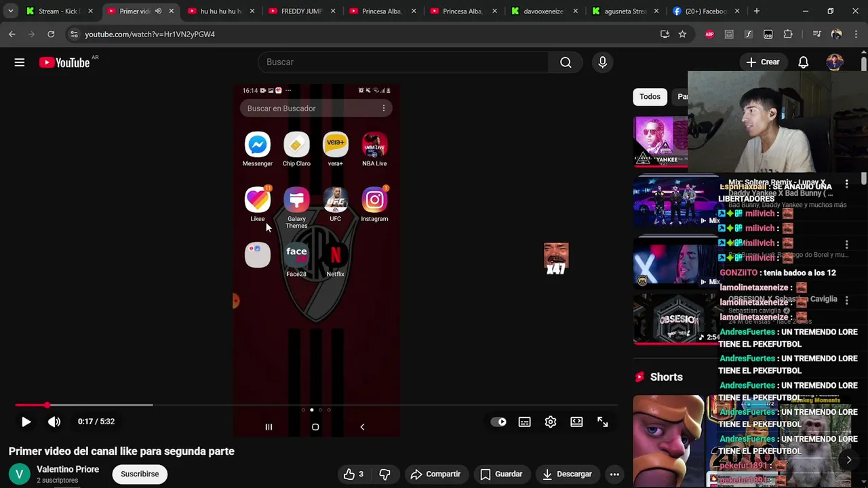Image resolution: width=868 pixels, height=488 pixels.
Task: Open the Obsesion video thumbnail
Action: point(675,319)
